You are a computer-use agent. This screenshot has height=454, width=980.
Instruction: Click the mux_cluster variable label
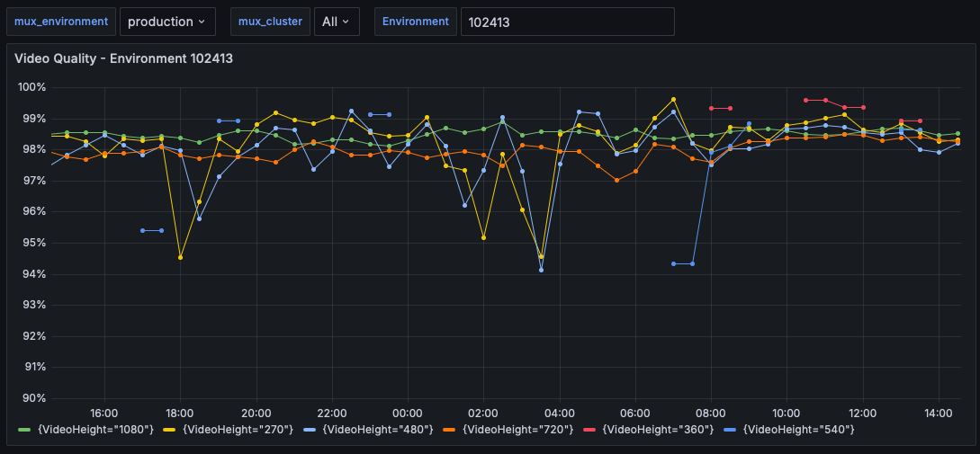point(270,22)
